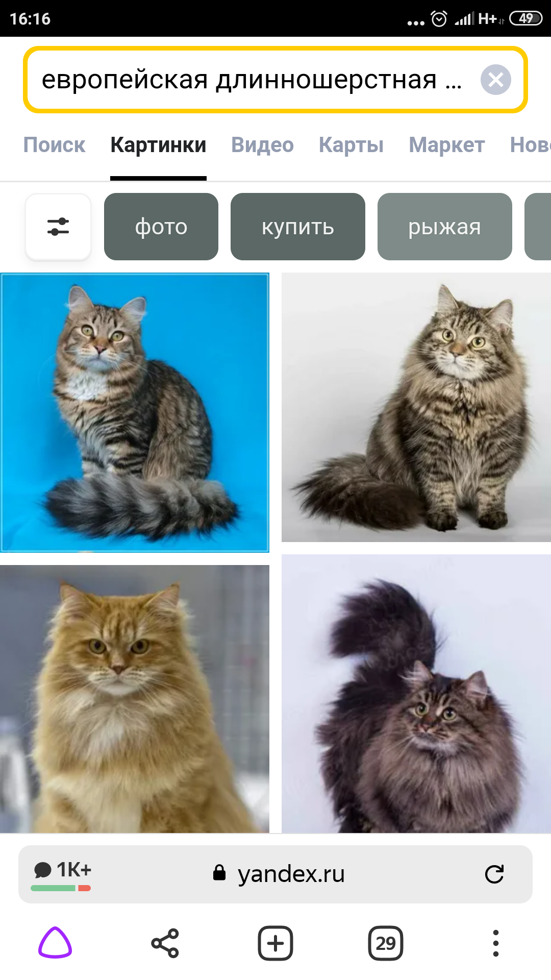Open the browser three-dot menu
The width and height of the screenshot is (551, 980).
coord(495,943)
